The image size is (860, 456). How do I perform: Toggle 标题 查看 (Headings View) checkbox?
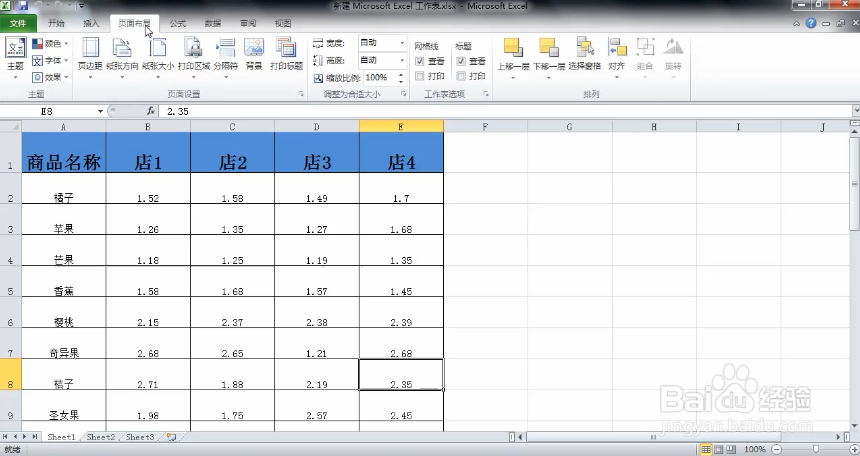click(461, 61)
